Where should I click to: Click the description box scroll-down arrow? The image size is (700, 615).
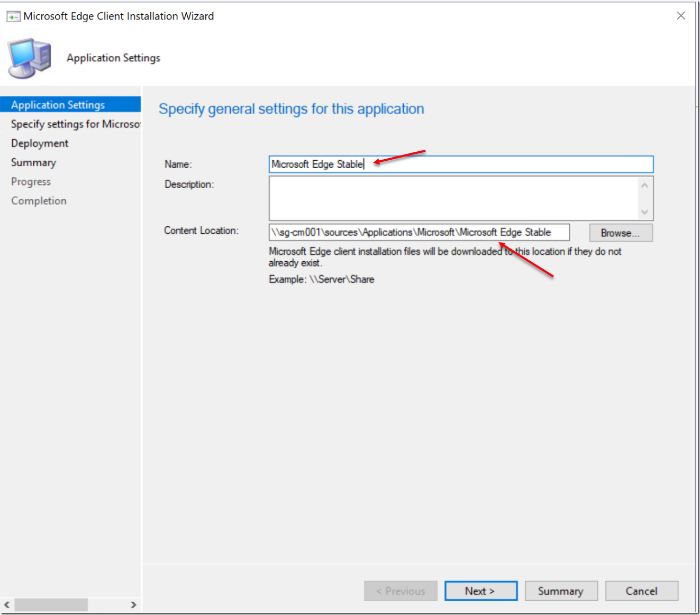click(x=644, y=212)
